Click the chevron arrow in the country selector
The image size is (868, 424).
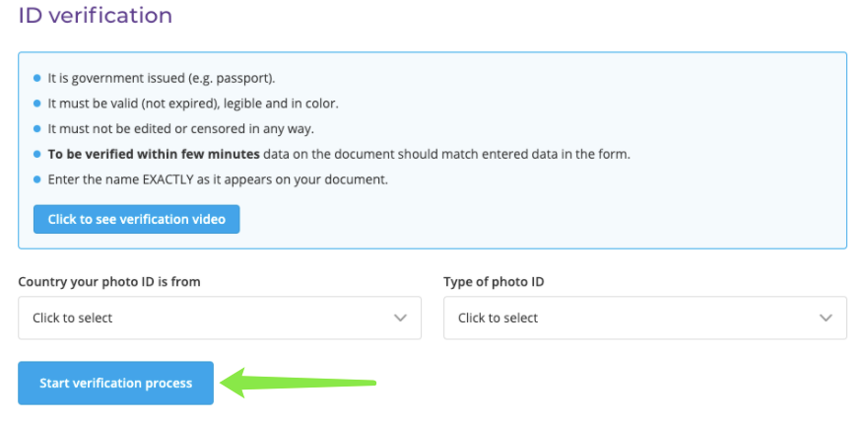pos(400,318)
